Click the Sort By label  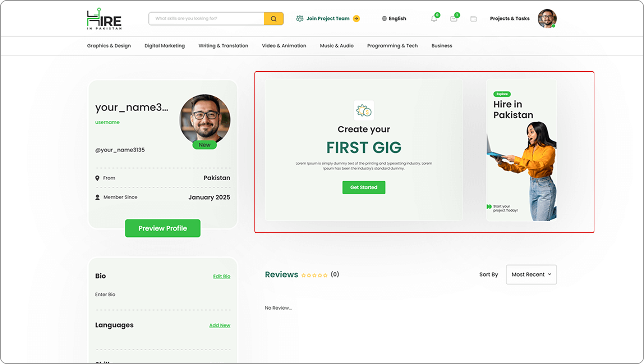(488, 274)
